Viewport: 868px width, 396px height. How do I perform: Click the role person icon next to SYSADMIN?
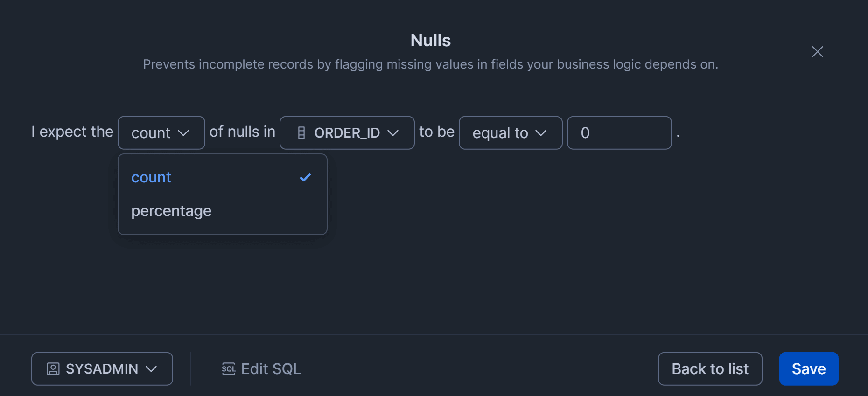pyautogui.click(x=53, y=369)
